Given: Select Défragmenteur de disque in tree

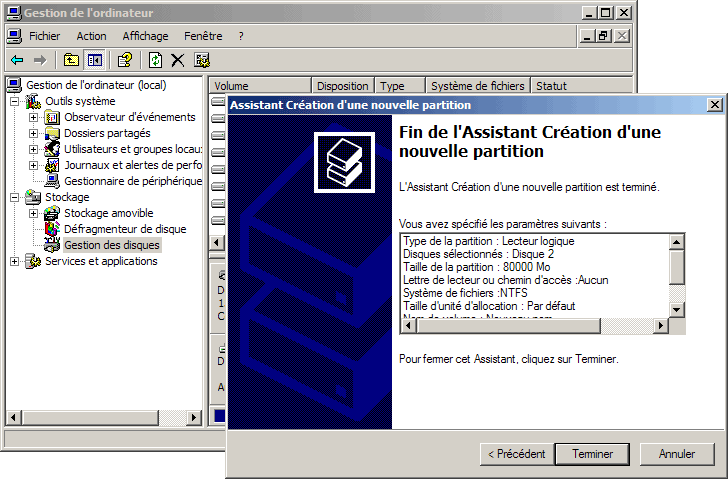Looking at the screenshot, I should point(124,229).
